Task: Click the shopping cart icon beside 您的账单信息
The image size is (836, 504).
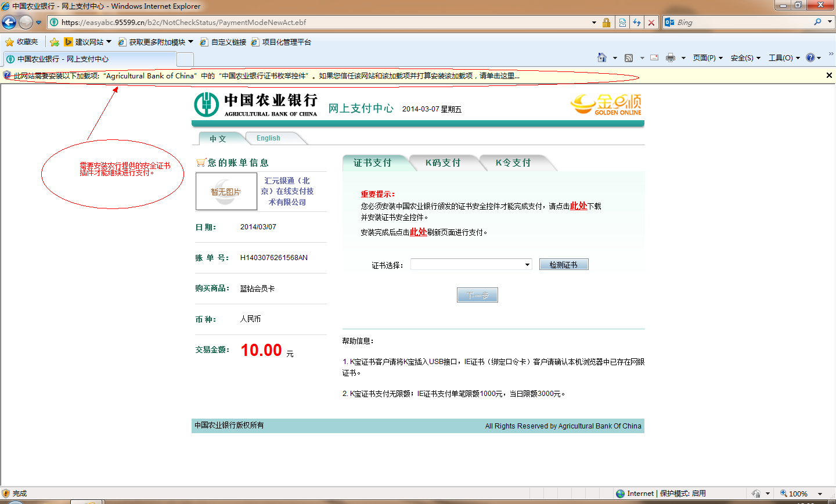Action: point(201,163)
